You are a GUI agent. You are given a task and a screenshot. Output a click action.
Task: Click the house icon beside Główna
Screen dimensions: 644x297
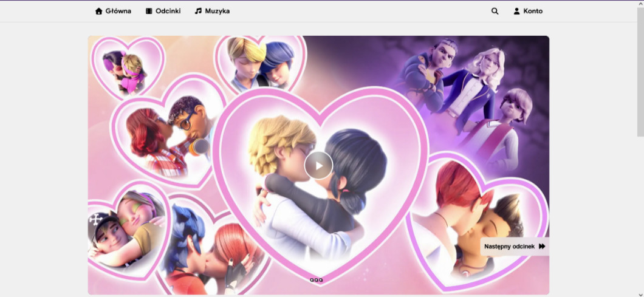pos(99,11)
